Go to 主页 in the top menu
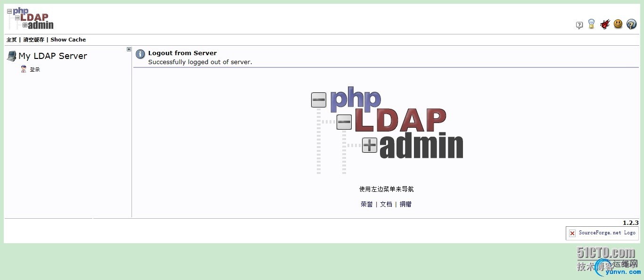Screen dimensions: 644x280 (11, 40)
